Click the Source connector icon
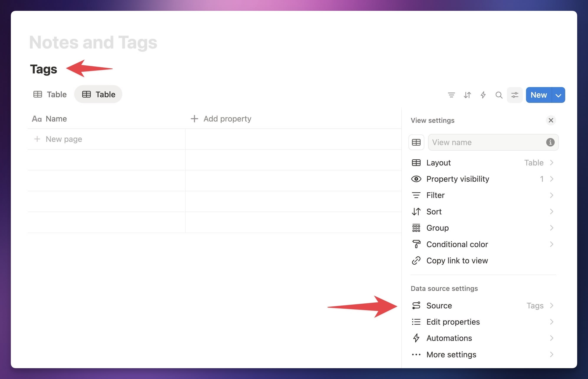Viewport: 588px width, 379px height. [416, 306]
